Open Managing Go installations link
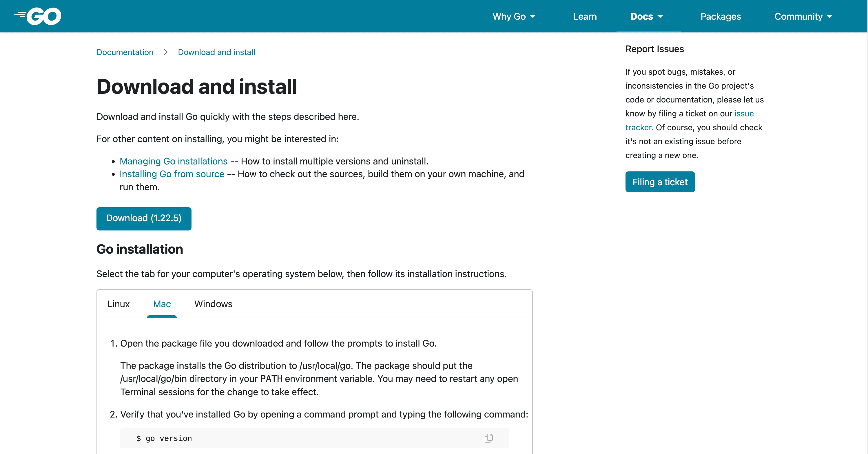 (x=174, y=161)
